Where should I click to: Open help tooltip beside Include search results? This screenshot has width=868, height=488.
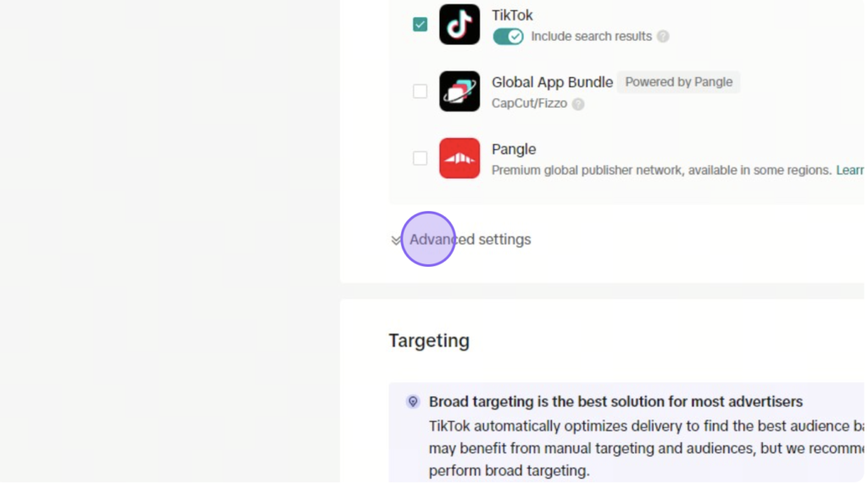663,36
